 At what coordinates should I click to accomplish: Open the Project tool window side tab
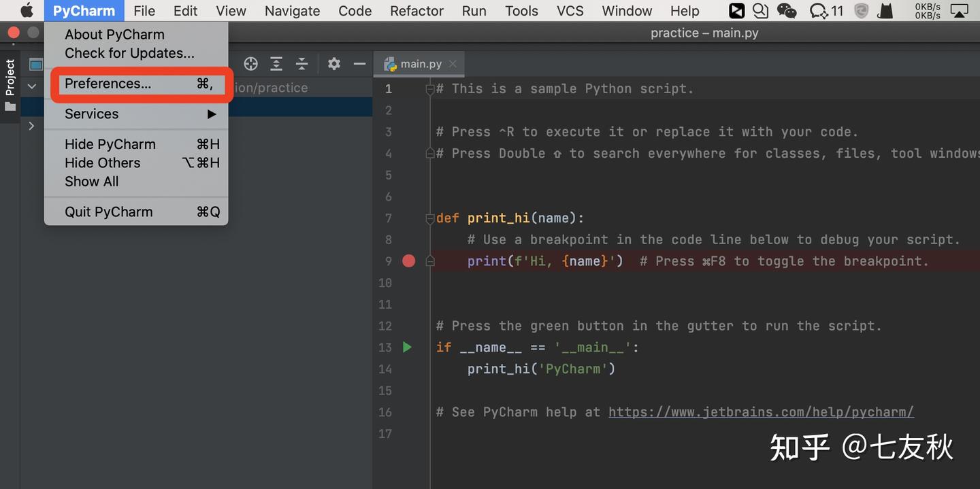pyautogui.click(x=10, y=85)
